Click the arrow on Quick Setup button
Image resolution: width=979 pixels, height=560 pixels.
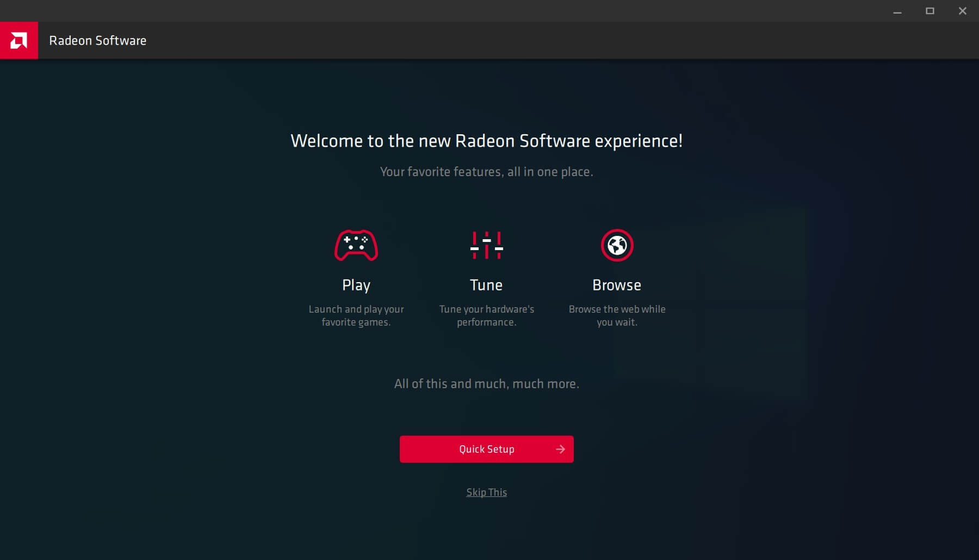[560, 449]
